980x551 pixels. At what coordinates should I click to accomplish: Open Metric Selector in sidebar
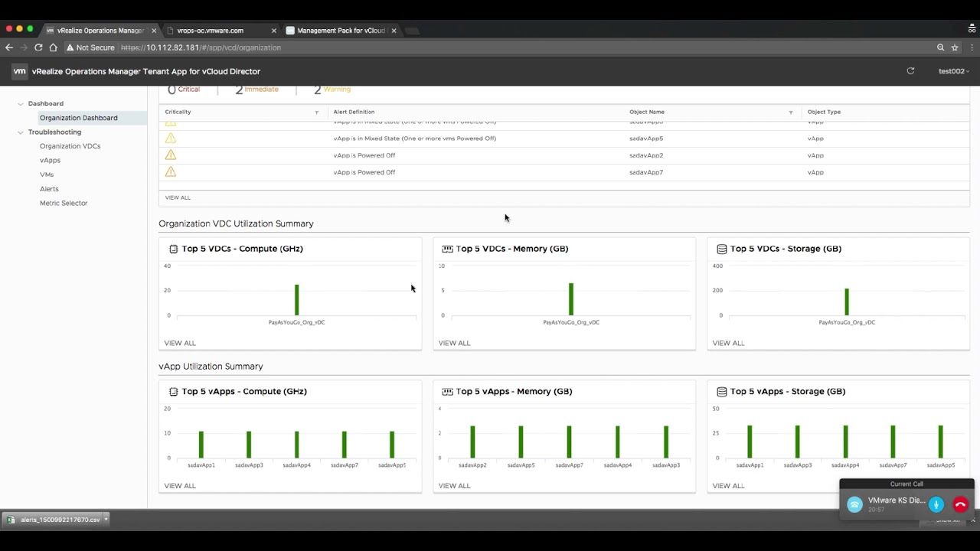click(64, 204)
